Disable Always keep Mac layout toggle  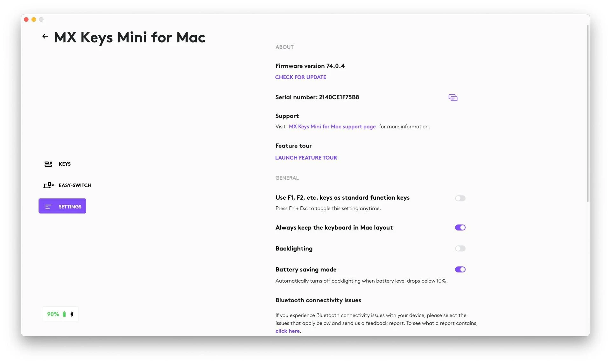click(x=460, y=228)
